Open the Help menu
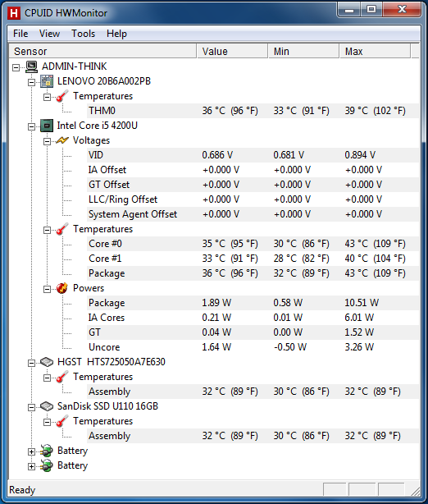Viewport: 428px width, 504px height. click(x=116, y=34)
